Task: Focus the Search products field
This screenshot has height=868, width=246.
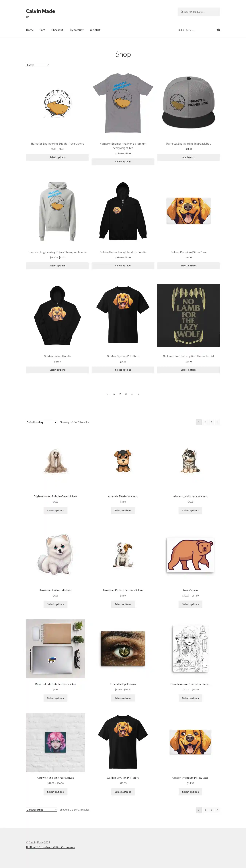Action: coord(199,12)
